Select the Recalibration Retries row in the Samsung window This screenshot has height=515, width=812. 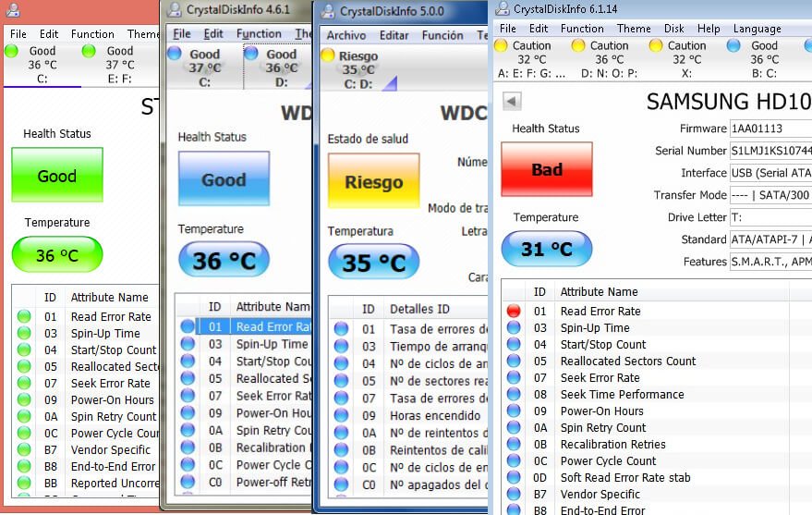coord(657,444)
